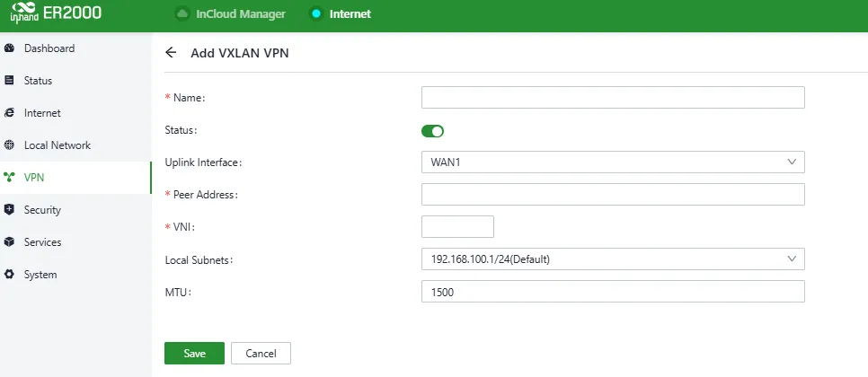Click the InCloud Manager cloud icon
868x377 pixels.
click(x=182, y=13)
